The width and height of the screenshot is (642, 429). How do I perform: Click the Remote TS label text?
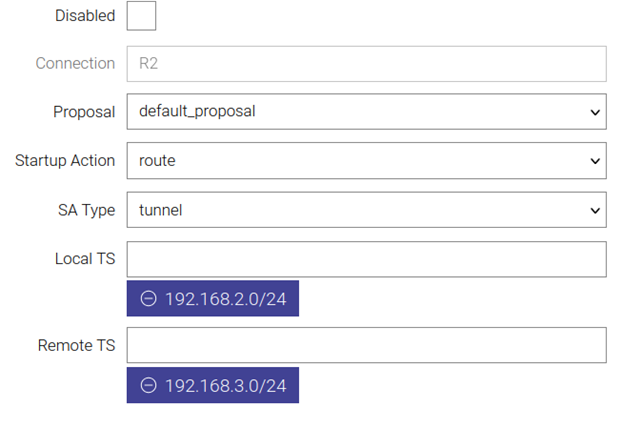point(76,346)
